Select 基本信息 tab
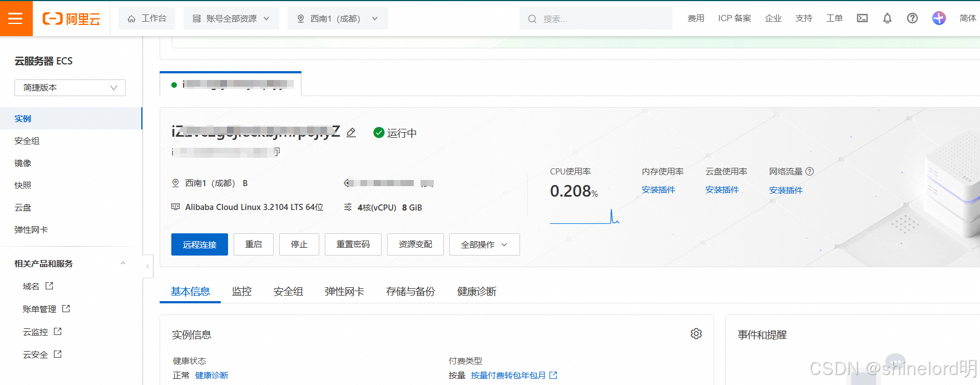The height and width of the screenshot is (385, 980). (x=190, y=292)
